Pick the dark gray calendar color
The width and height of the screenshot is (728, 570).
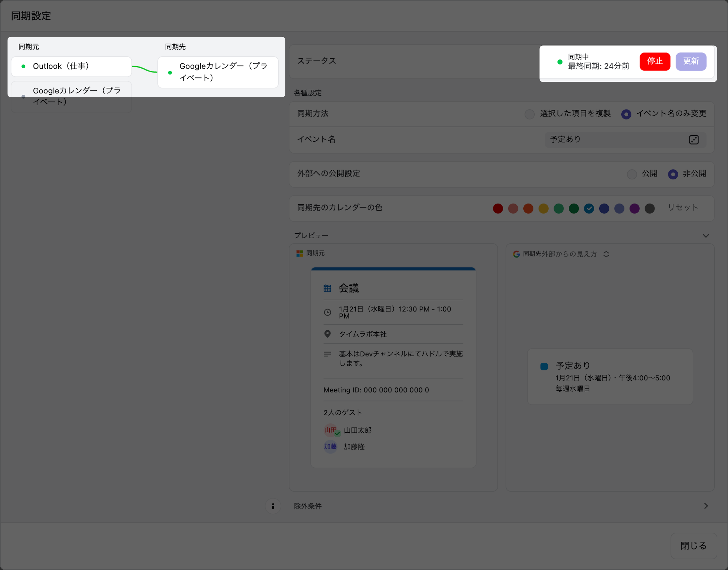click(x=650, y=209)
